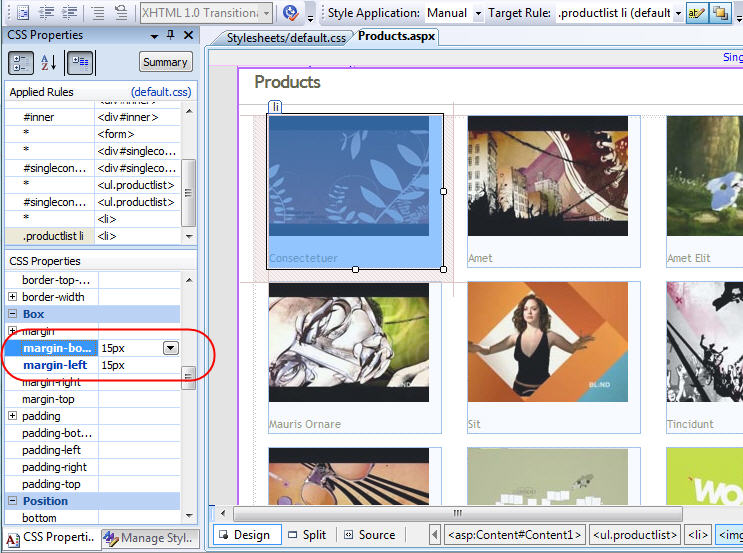743x553 pixels.
Task: Click the increase indent toolbar icon
Action: [x=70, y=12]
